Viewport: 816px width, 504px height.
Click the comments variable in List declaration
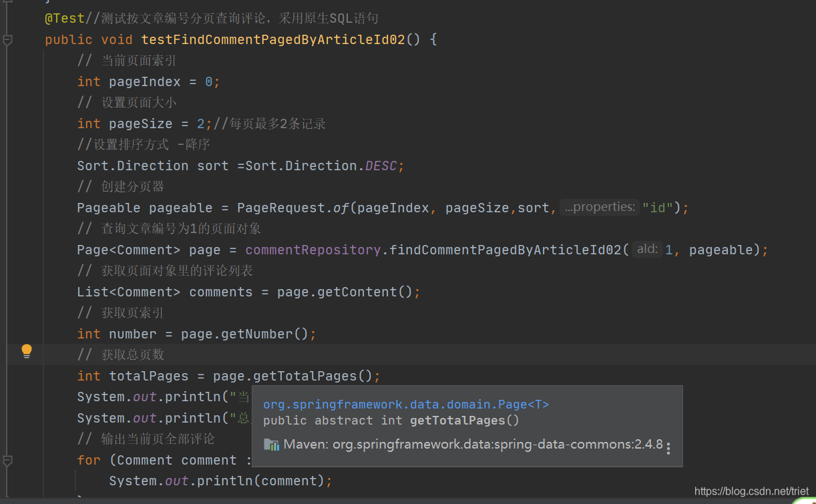221,292
